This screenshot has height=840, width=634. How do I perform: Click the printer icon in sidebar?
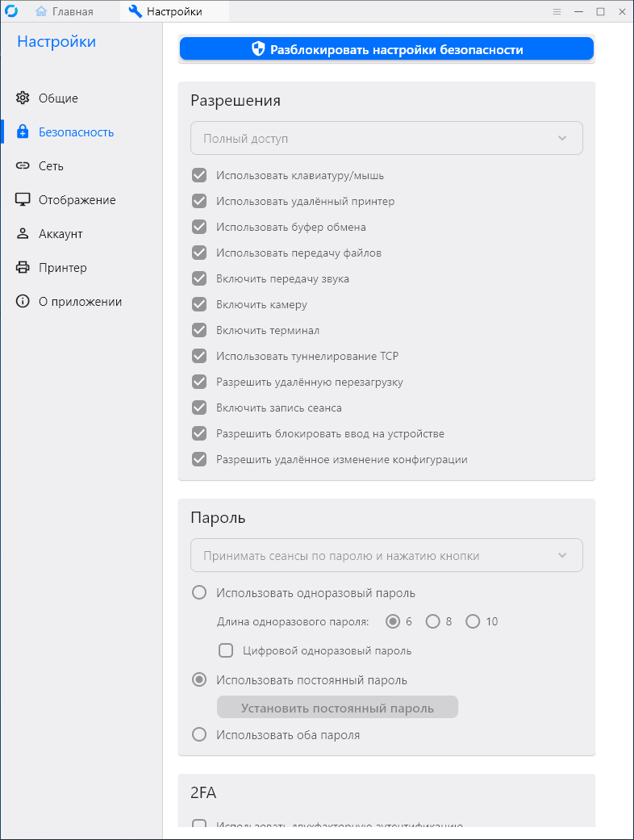23,268
